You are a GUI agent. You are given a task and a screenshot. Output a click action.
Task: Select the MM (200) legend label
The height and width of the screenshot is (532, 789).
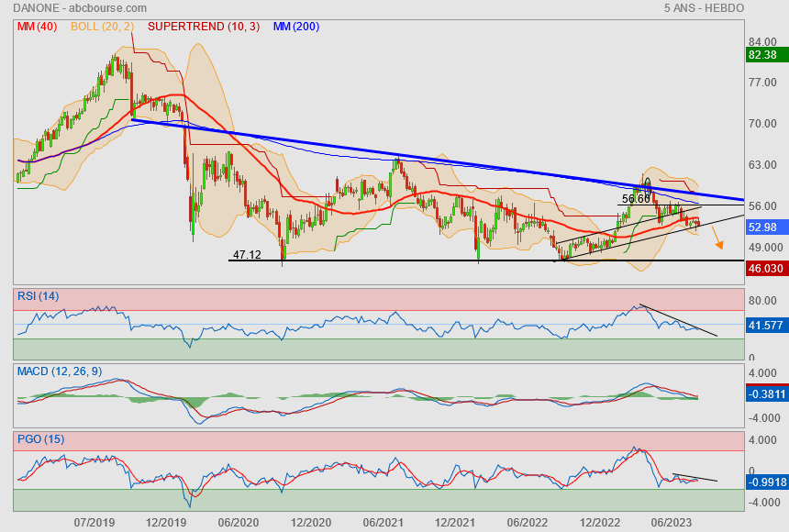tap(296, 27)
